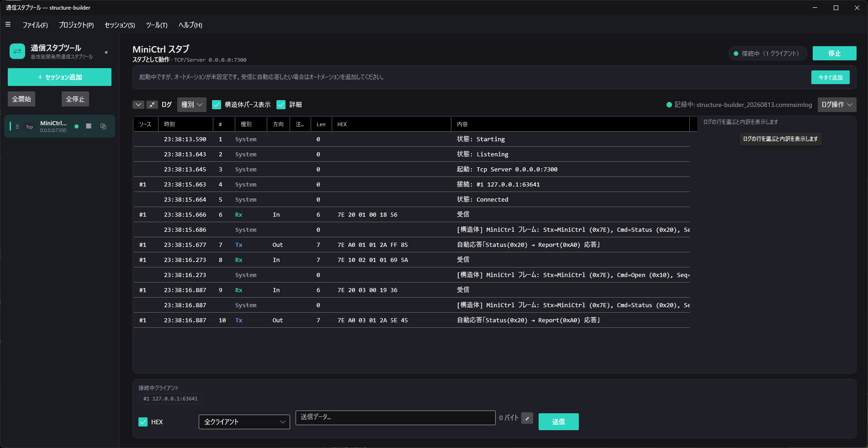868x448 pixels.
Task: Click the 全開始 button
Action: 21,99
